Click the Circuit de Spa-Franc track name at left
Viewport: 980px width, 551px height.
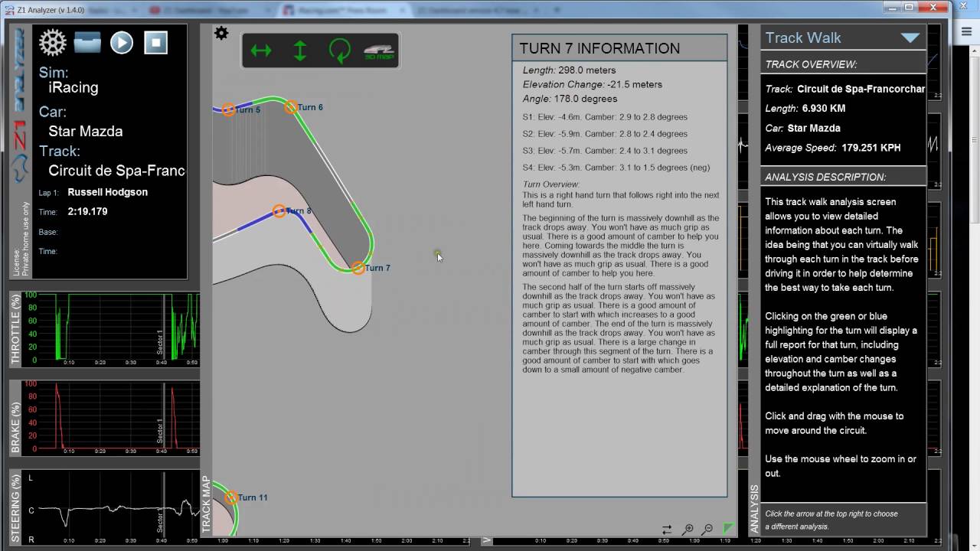(x=117, y=170)
